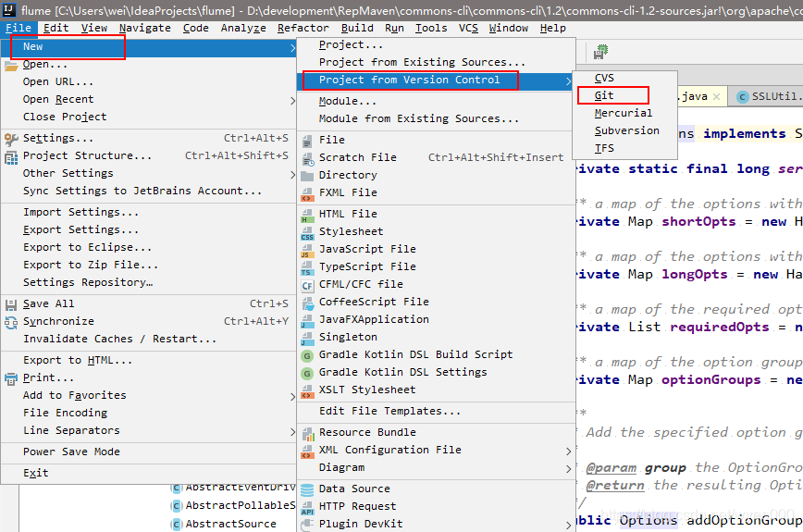Expand the Project from Version Control arrow
Viewport: 803px width, 532px height.
568,80
